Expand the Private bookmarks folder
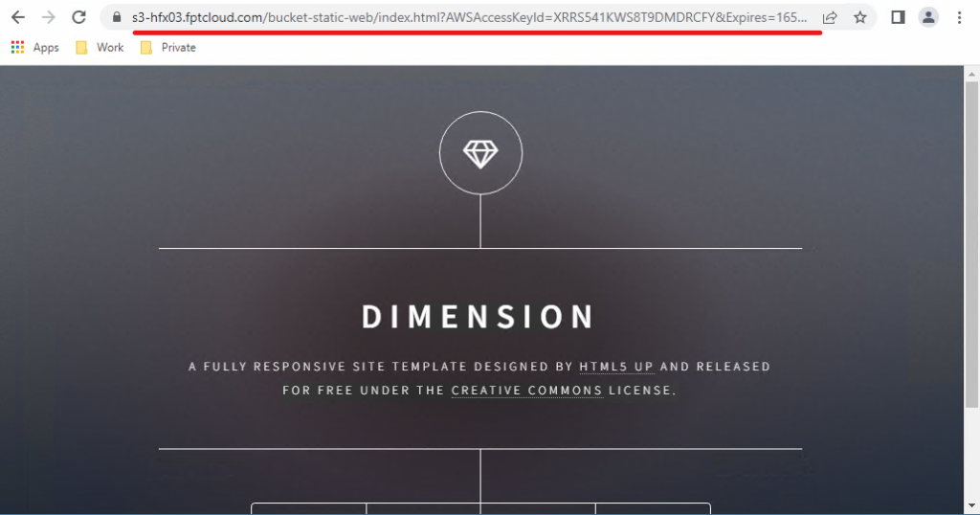 coord(168,47)
